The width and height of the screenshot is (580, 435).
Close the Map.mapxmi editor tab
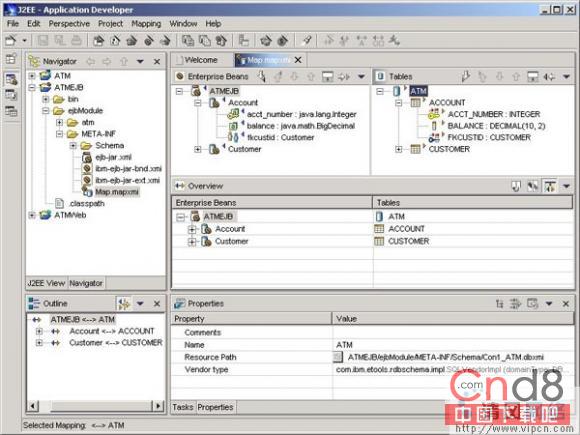[298, 60]
